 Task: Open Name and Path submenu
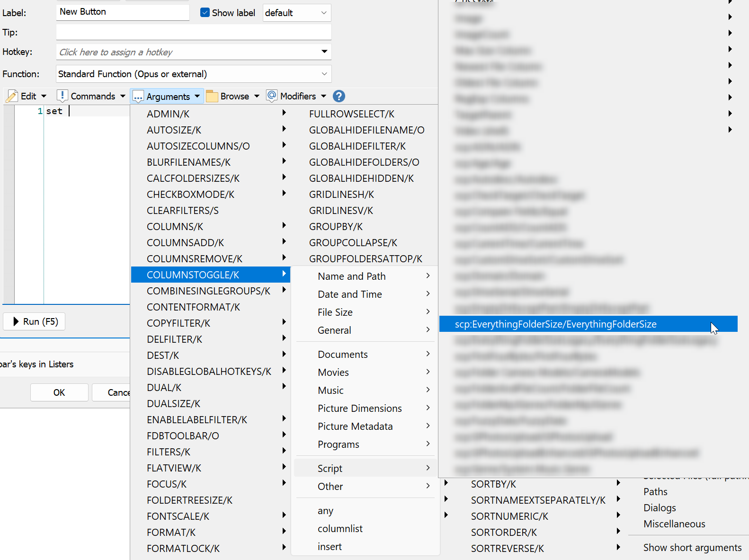coord(365,276)
